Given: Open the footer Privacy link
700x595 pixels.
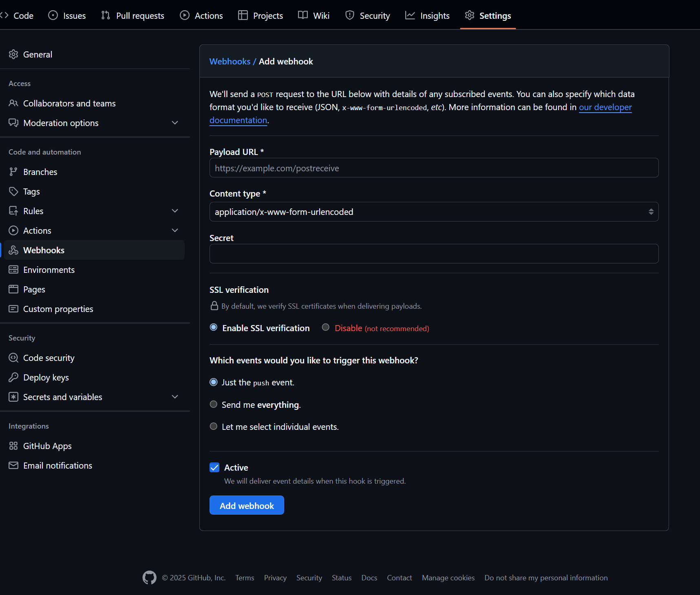Looking at the screenshot, I should 275,578.
